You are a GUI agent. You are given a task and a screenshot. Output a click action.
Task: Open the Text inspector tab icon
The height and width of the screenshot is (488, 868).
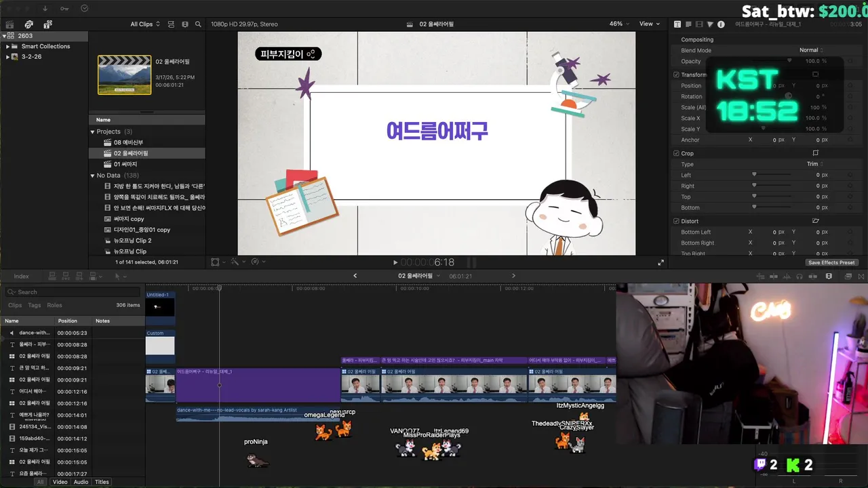[x=677, y=24]
